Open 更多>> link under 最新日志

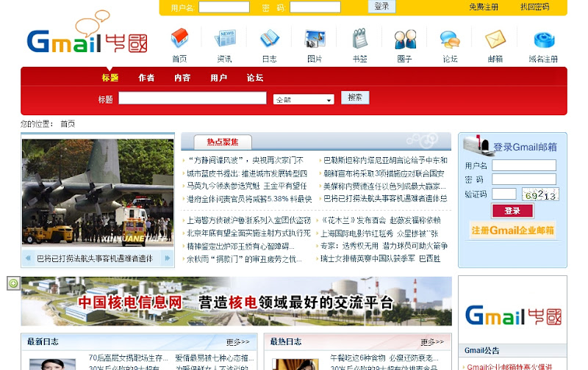tap(237, 342)
